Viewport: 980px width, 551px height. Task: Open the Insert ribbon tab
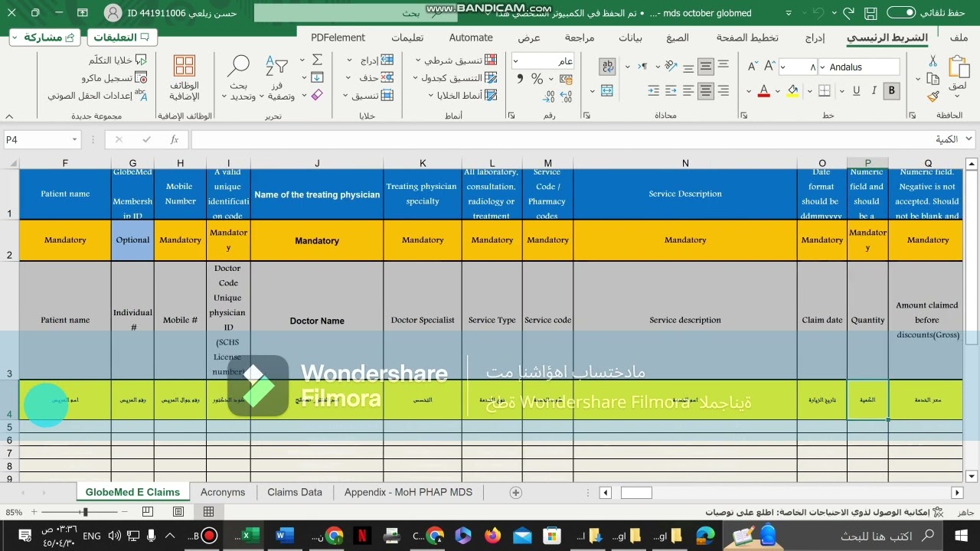point(815,37)
